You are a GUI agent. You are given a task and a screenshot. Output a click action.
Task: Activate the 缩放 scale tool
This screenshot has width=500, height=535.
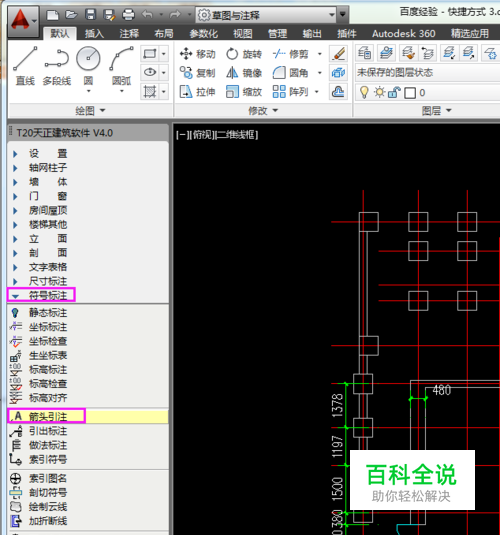pyautogui.click(x=244, y=91)
